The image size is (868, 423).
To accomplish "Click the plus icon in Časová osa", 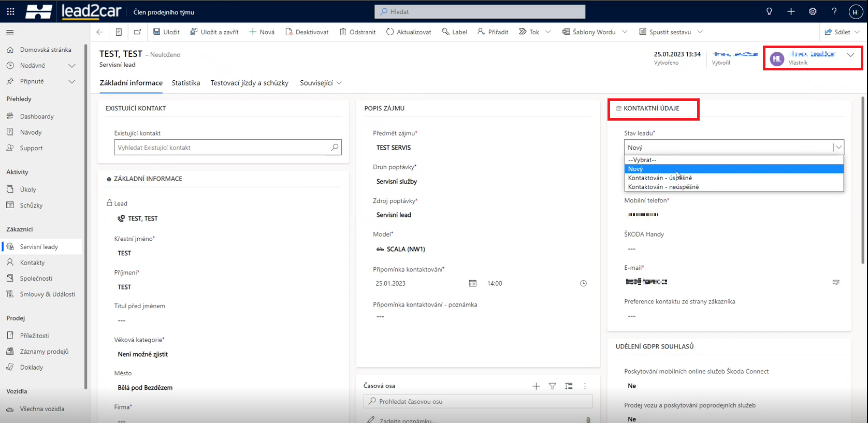I will pos(536,386).
